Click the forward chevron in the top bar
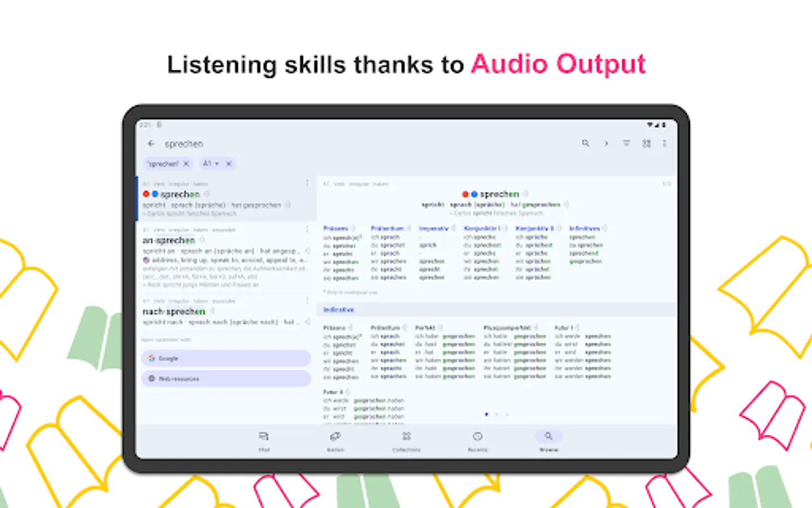The height and width of the screenshot is (508, 812). (606, 143)
